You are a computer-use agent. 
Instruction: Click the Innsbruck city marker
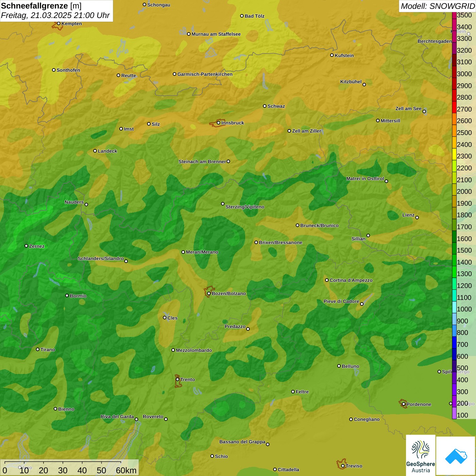pyautogui.click(x=219, y=123)
